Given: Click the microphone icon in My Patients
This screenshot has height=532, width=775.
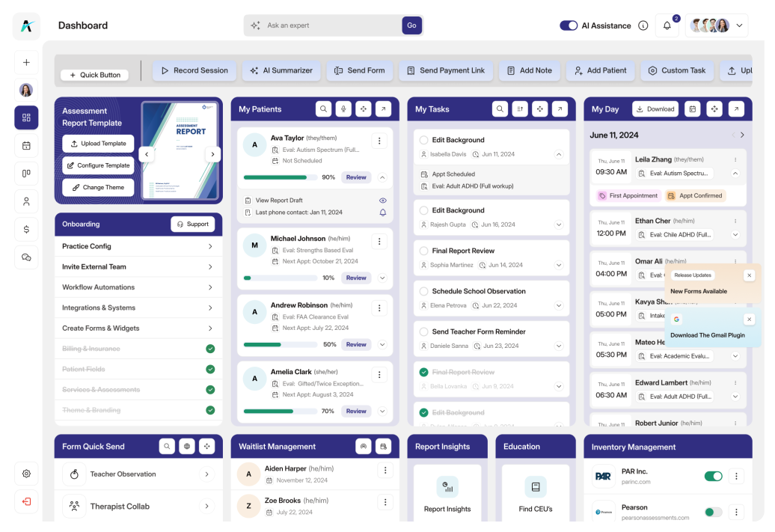Looking at the screenshot, I should pos(343,109).
